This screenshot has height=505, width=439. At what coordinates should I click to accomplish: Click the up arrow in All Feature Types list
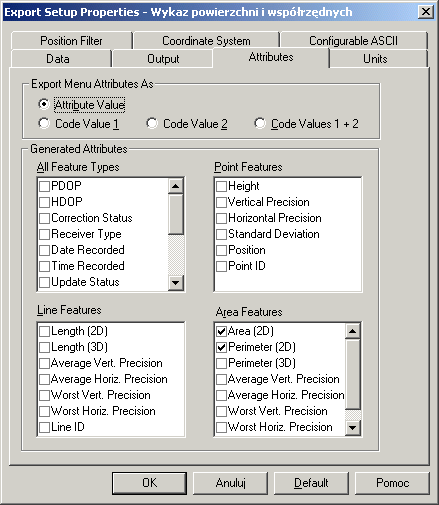click(x=175, y=186)
